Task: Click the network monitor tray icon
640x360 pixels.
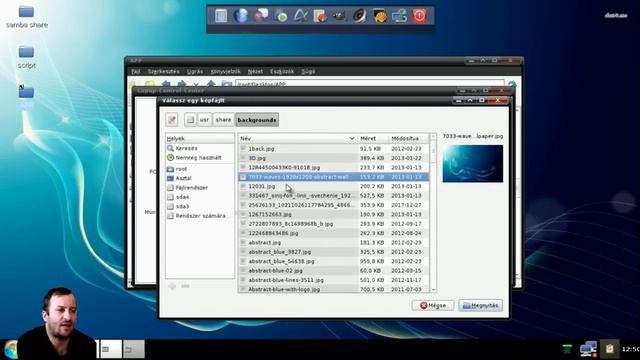Action: 588,349
